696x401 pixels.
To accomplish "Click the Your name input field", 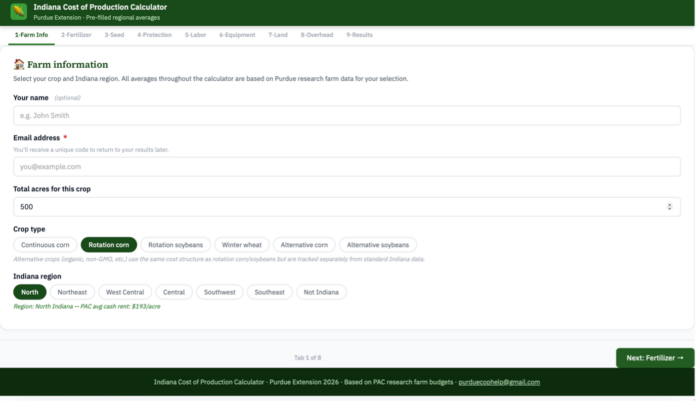I will click(x=347, y=115).
